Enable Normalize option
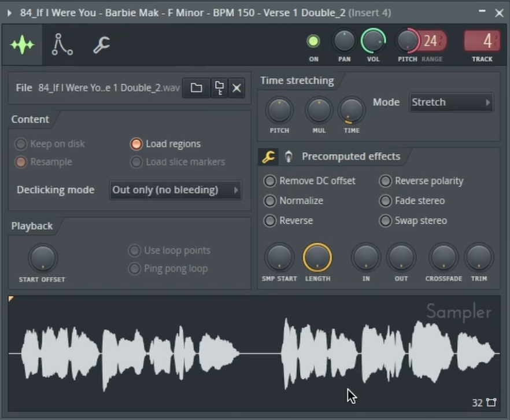510x420 pixels. pos(270,201)
